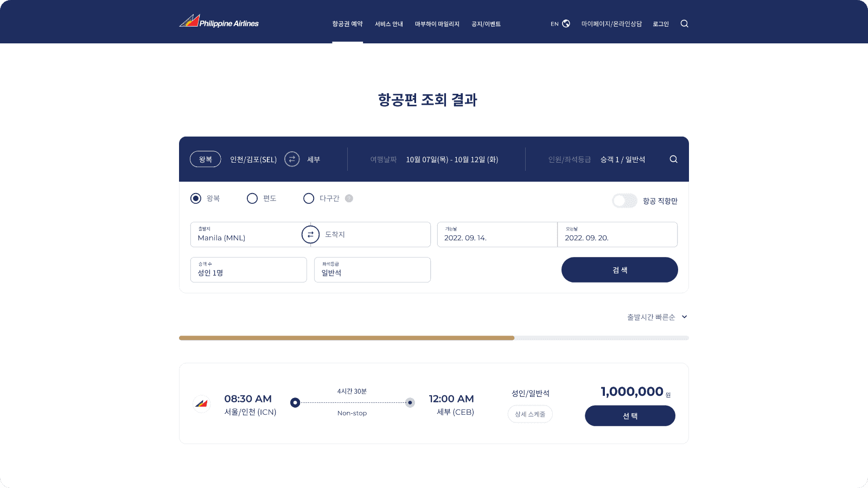This screenshot has height=488, width=868.
Task: Open the 서비스 안내 menu
Action: (x=389, y=24)
